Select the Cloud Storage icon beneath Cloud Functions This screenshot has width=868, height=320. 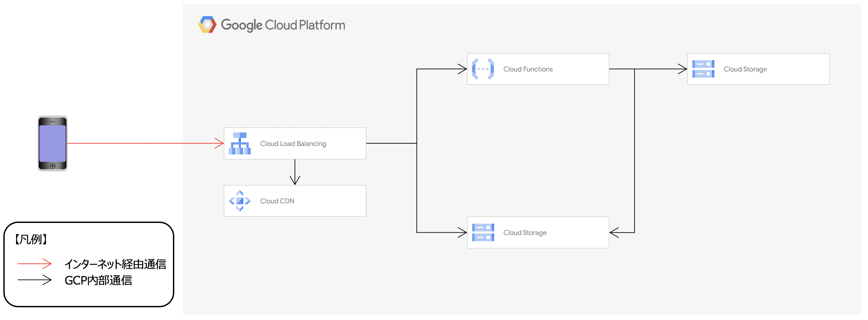click(x=483, y=233)
